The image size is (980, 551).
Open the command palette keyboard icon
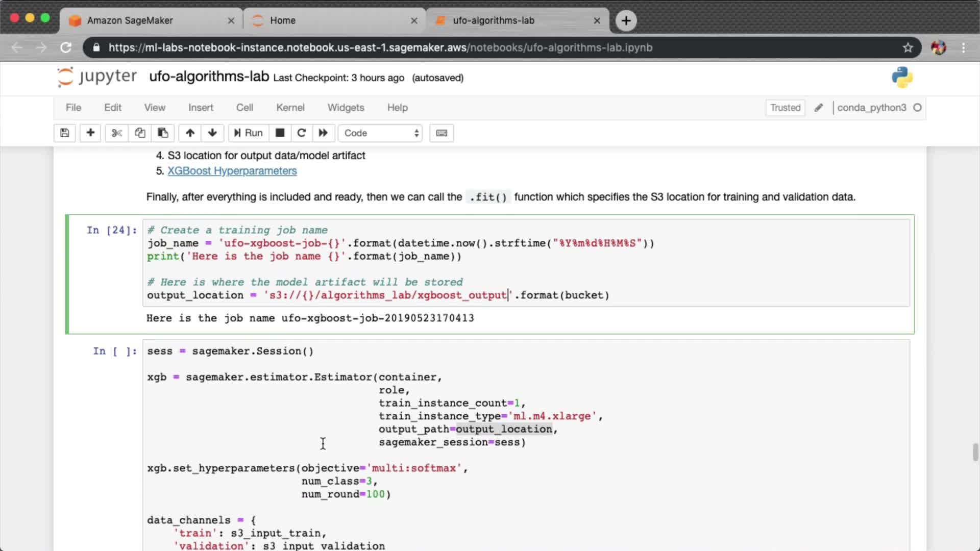click(x=442, y=133)
